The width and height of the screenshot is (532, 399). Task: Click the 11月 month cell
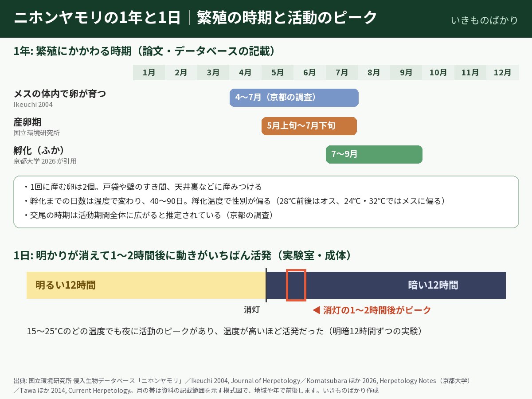click(x=470, y=72)
